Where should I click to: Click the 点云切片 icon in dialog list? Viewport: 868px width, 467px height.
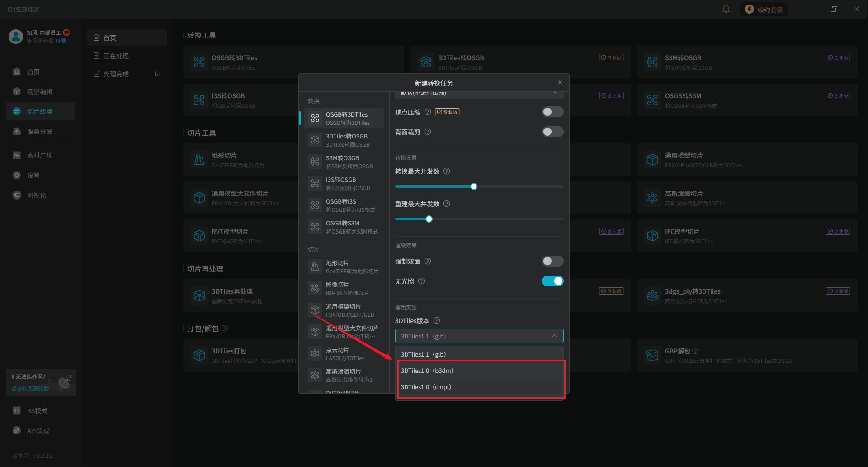click(x=315, y=354)
